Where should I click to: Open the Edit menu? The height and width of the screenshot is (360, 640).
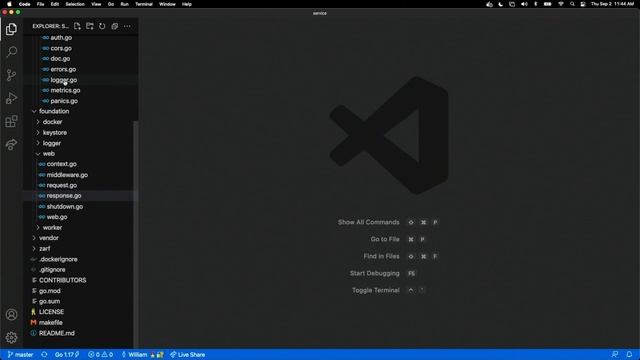coord(55,4)
